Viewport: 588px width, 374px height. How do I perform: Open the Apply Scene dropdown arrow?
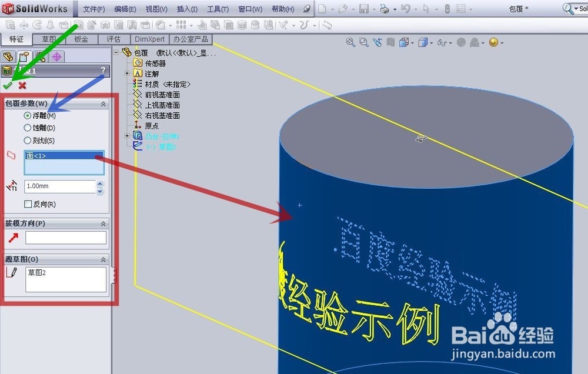(502, 43)
